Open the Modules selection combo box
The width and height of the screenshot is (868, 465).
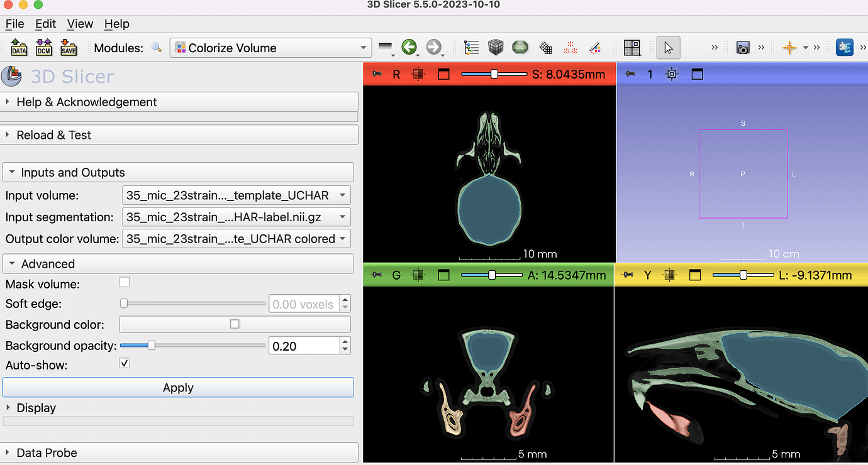pos(270,47)
